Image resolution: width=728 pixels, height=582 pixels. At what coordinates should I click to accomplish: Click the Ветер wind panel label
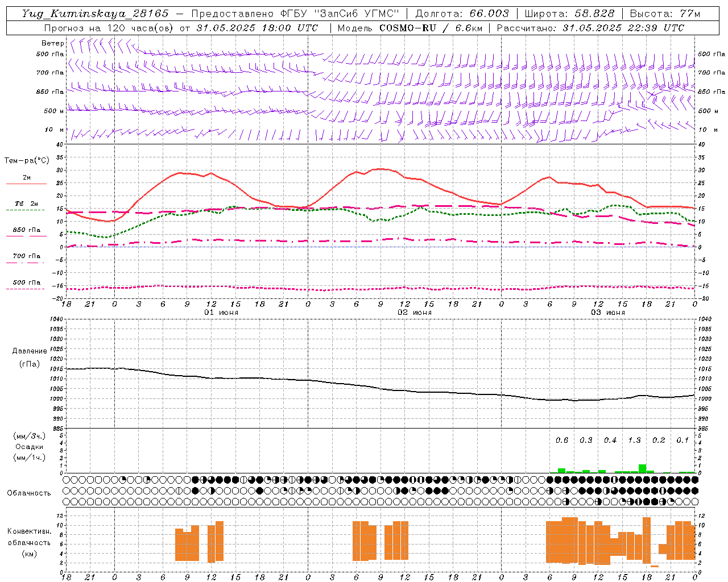[x=53, y=43]
